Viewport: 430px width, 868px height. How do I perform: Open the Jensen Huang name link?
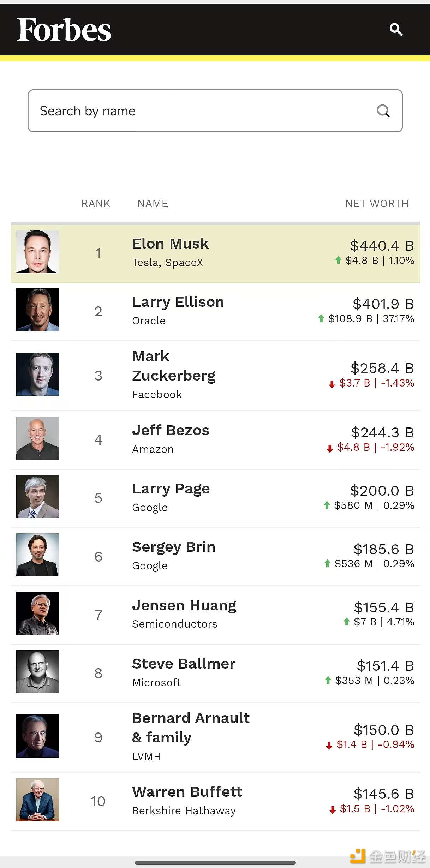pos(184,606)
